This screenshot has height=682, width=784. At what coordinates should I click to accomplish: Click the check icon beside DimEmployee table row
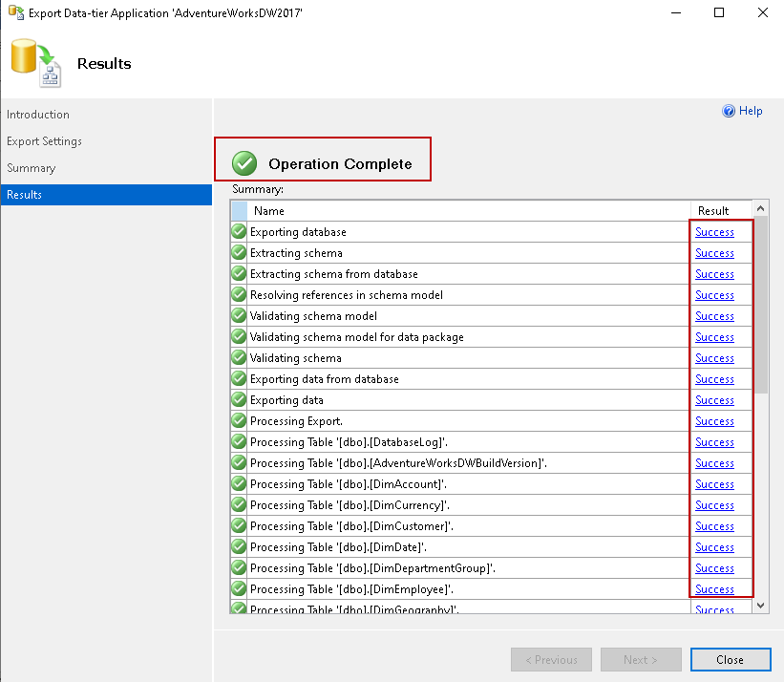pos(239,589)
